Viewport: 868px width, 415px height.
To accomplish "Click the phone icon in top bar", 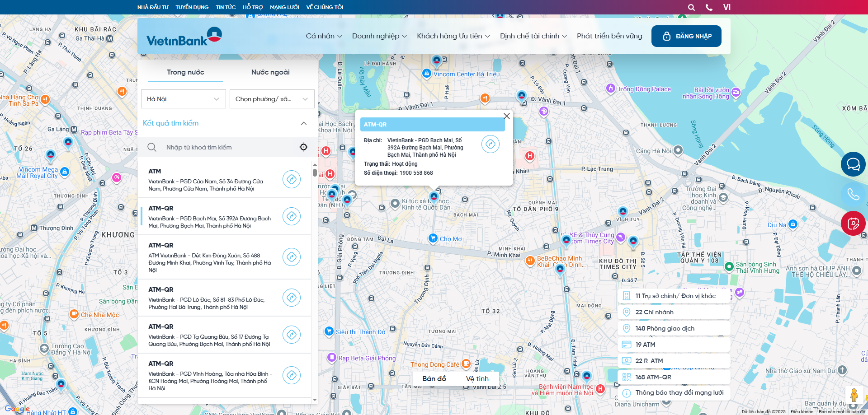I will [x=709, y=7].
